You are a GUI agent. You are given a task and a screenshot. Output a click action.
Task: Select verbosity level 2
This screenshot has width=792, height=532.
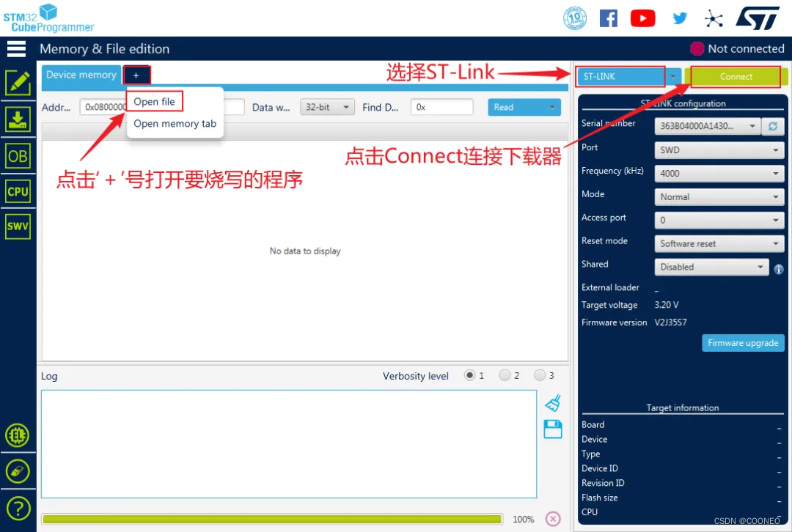(504, 375)
